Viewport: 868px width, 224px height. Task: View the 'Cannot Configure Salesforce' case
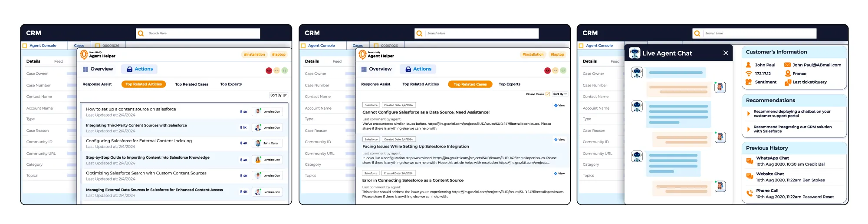point(559,105)
